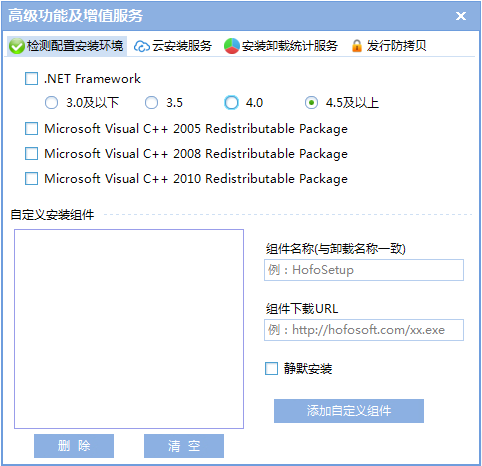
Task: Toggle the 静默安装 silent install checkbox
Action: click(x=271, y=369)
